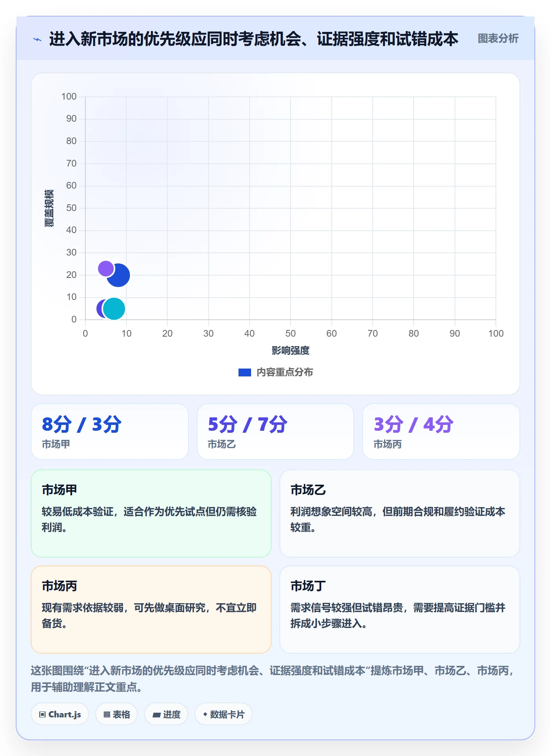Select the green 市场甲 description card
This screenshot has height=756, width=551.
coord(151,513)
